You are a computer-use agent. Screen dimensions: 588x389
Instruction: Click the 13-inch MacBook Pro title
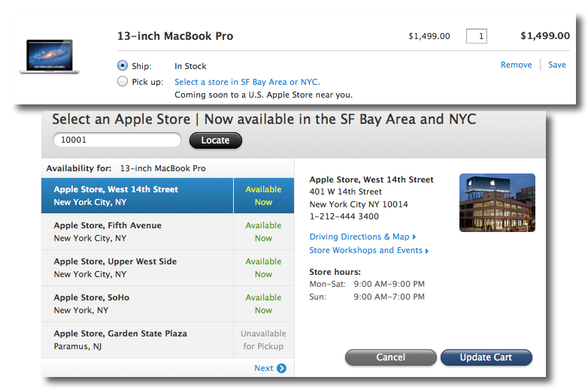pos(175,36)
